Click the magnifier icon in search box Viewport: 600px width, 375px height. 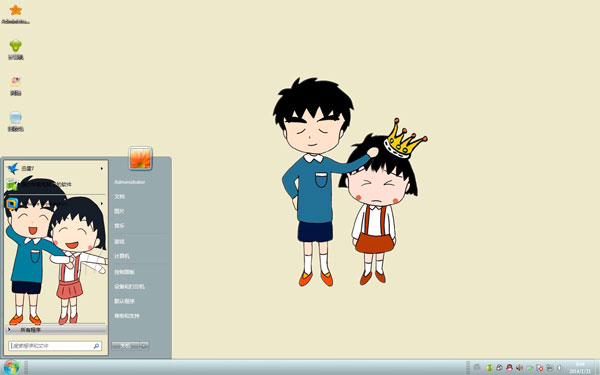point(96,346)
